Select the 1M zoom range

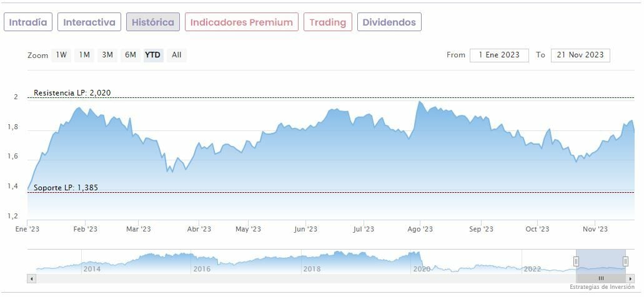pyautogui.click(x=84, y=55)
